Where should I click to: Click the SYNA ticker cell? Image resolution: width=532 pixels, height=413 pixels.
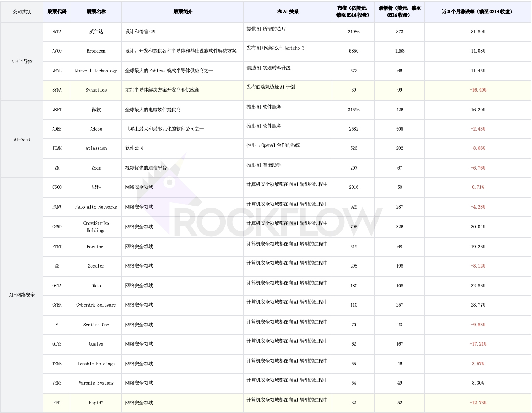[x=57, y=90]
